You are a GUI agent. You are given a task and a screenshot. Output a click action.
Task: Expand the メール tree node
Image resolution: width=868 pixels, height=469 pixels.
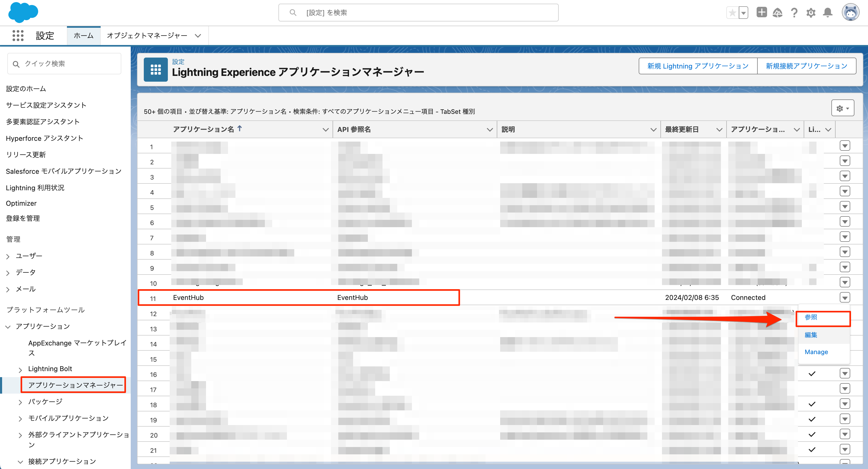tap(8, 290)
